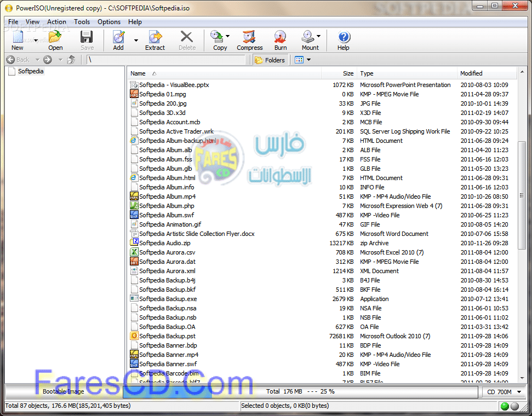Select Softpedia Backup.bkf file
This screenshot has width=532, height=416.
point(168,290)
